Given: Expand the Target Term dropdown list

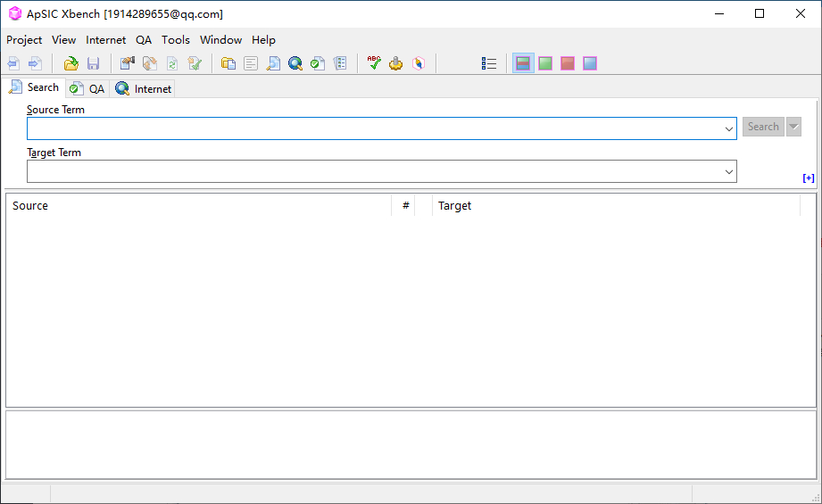Looking at the screenshot, I should coord(728,172).
